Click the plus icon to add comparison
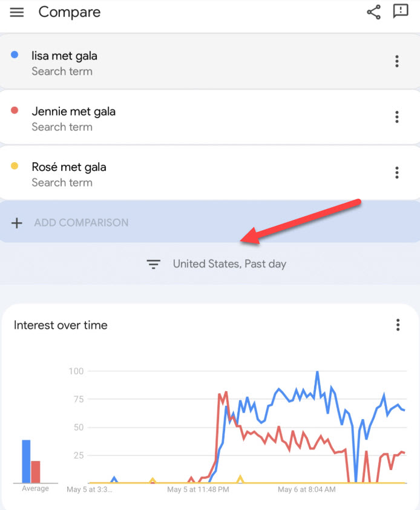The image size is (420, 510). point(16,223)
